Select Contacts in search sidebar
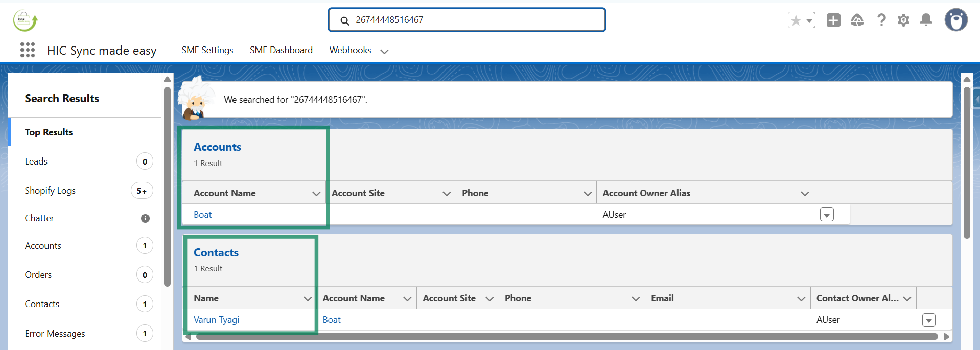The height and width of the screenshot is (350, 980). tap(85, 304)
